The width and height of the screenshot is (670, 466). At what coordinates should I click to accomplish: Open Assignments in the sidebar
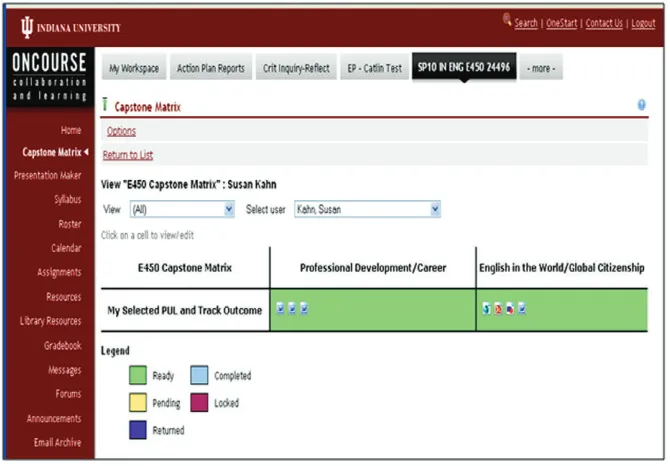point(59,273)
